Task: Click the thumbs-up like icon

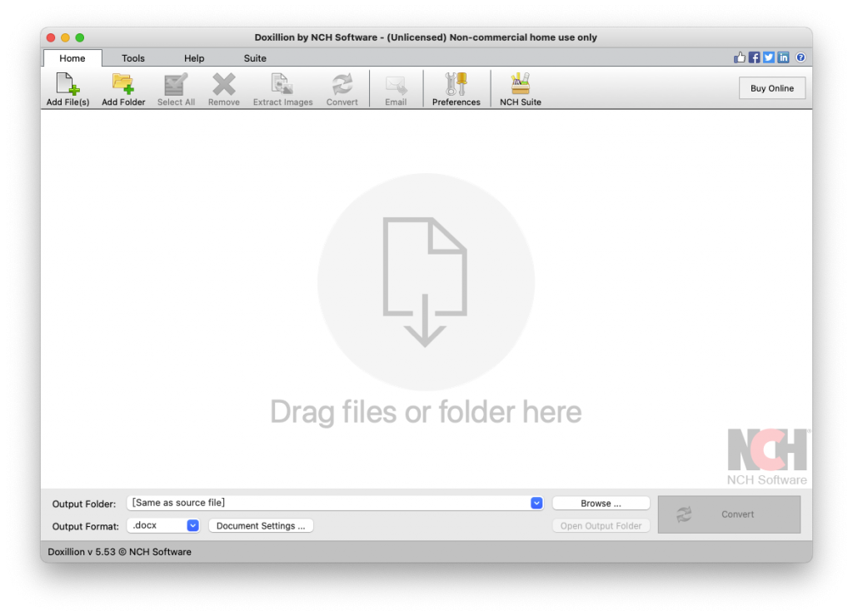Action: click(740, 57)
